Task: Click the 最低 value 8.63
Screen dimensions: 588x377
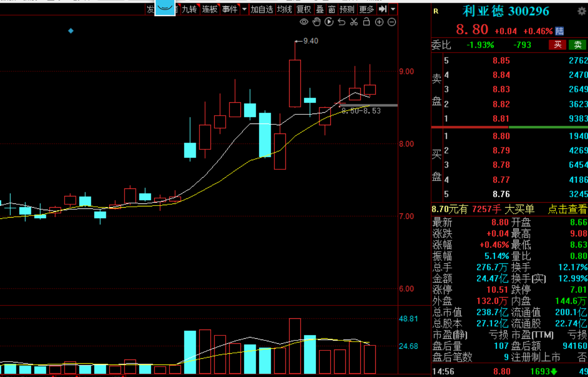Action: (x=578, y=245)
